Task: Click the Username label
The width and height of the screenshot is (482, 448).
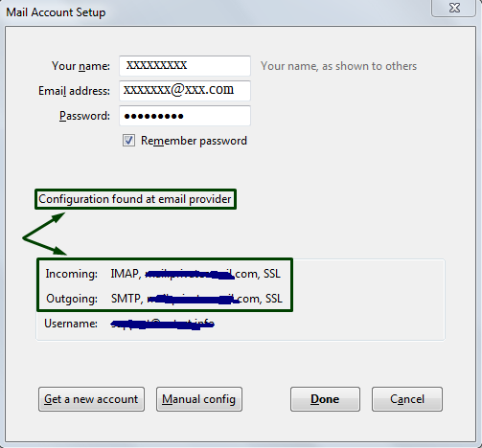Action: click(x=71, y=324)
